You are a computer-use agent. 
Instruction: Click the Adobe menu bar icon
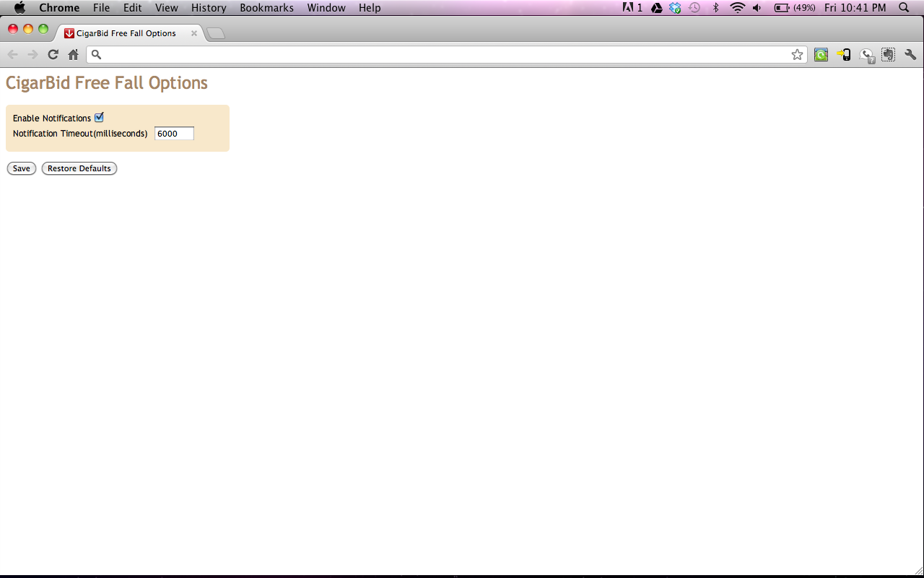click(x=632, y=8)
